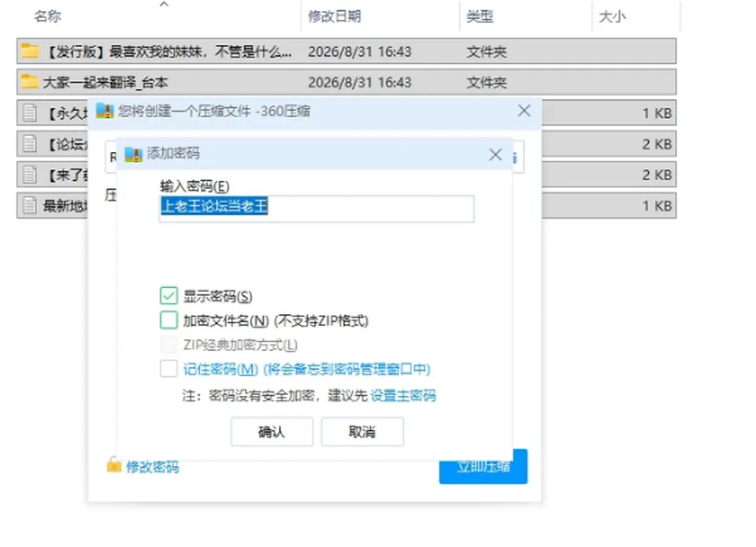
Task: Toggle sort arrow above 名称 column
Action: pos(164,5)
